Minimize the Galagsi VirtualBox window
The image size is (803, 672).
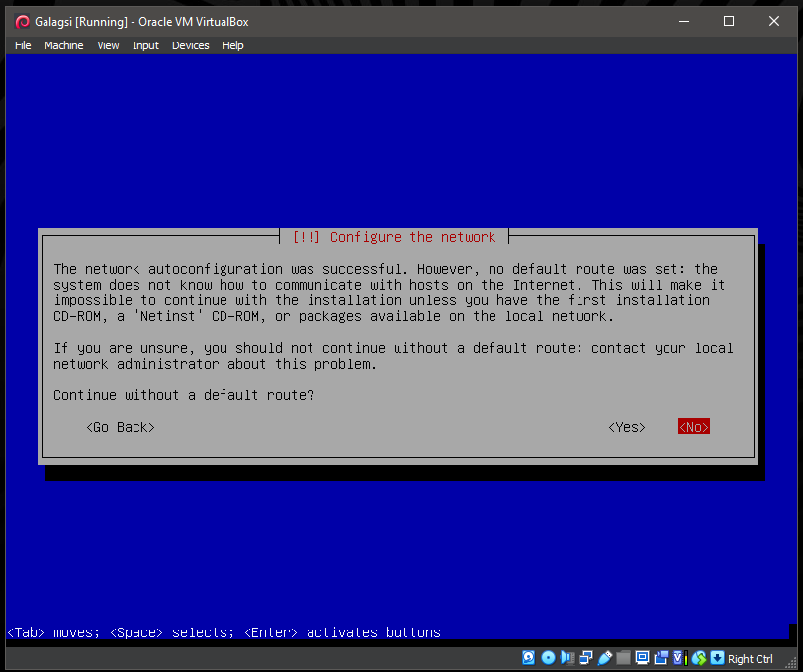(684, 21)
